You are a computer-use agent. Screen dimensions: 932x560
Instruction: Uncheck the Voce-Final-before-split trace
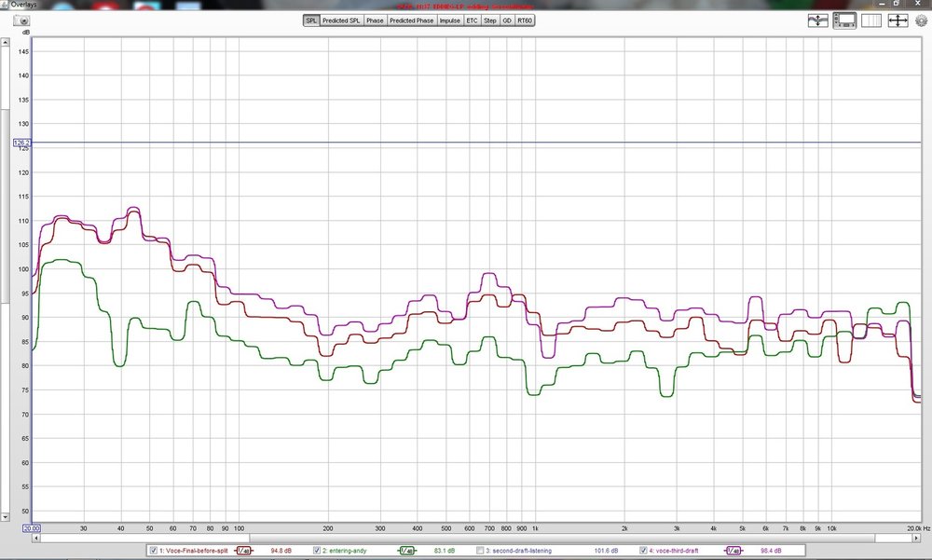[x=154, y=551]
